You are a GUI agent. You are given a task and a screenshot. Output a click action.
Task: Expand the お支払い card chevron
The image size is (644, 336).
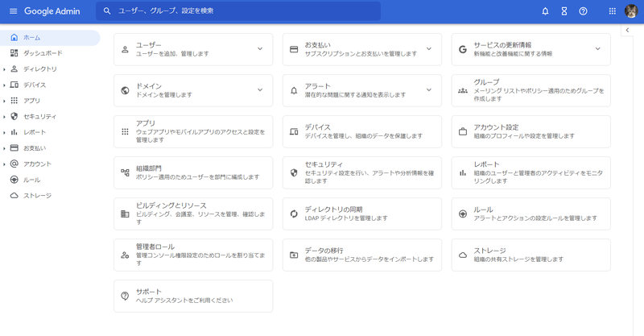[429, 49]
